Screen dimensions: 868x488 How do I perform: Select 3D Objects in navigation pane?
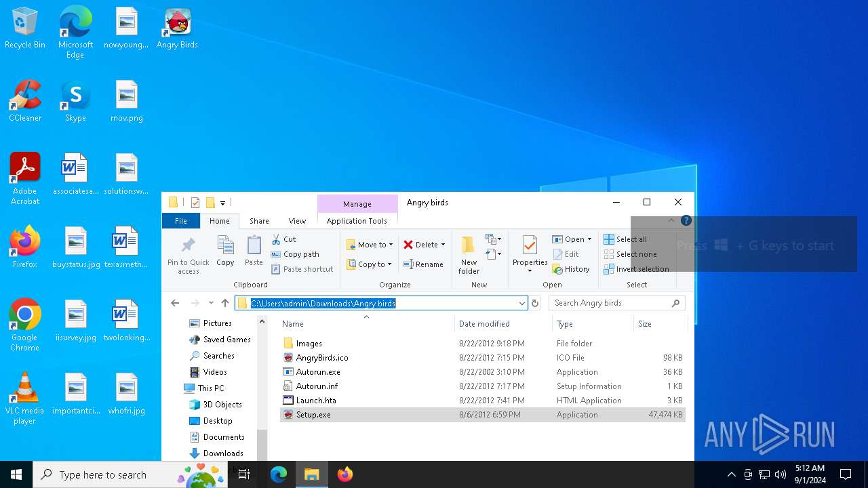click(214, 405)
